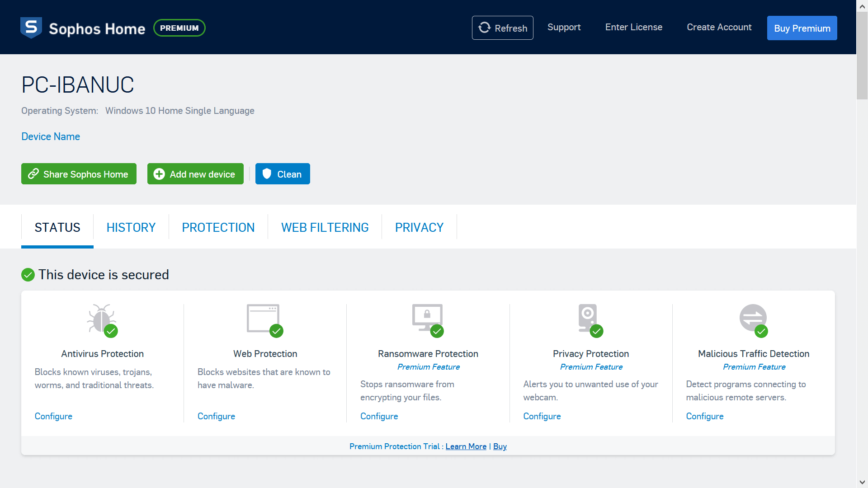Click the Antivirus Protection bug icon
This screenshot has height=488, width=868.
coord(102,320)
